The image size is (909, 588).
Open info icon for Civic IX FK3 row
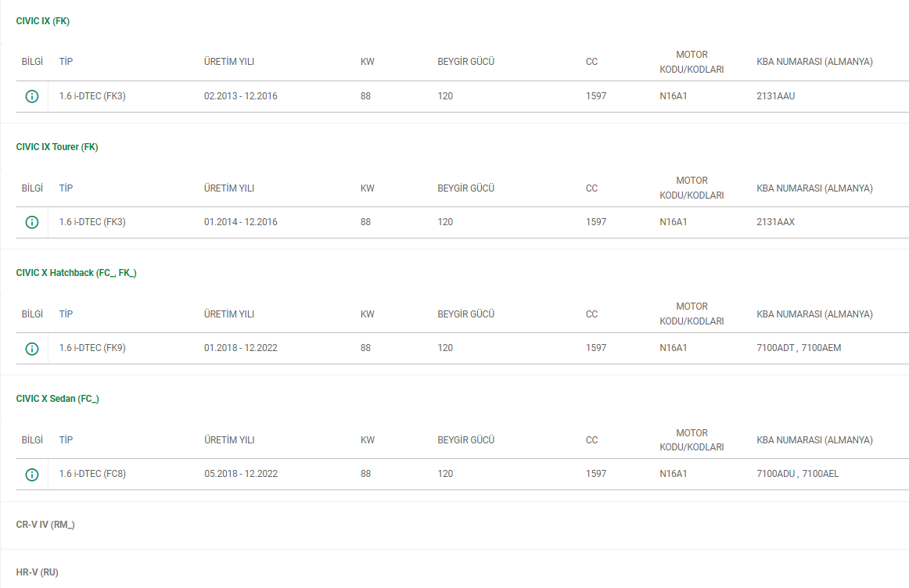(x=32, y=96)
